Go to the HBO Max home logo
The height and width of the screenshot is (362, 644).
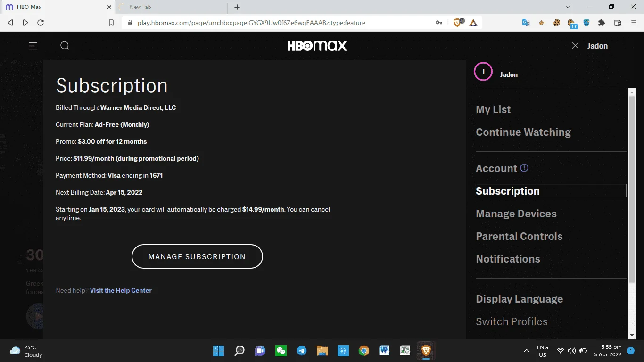click(317, 46)
